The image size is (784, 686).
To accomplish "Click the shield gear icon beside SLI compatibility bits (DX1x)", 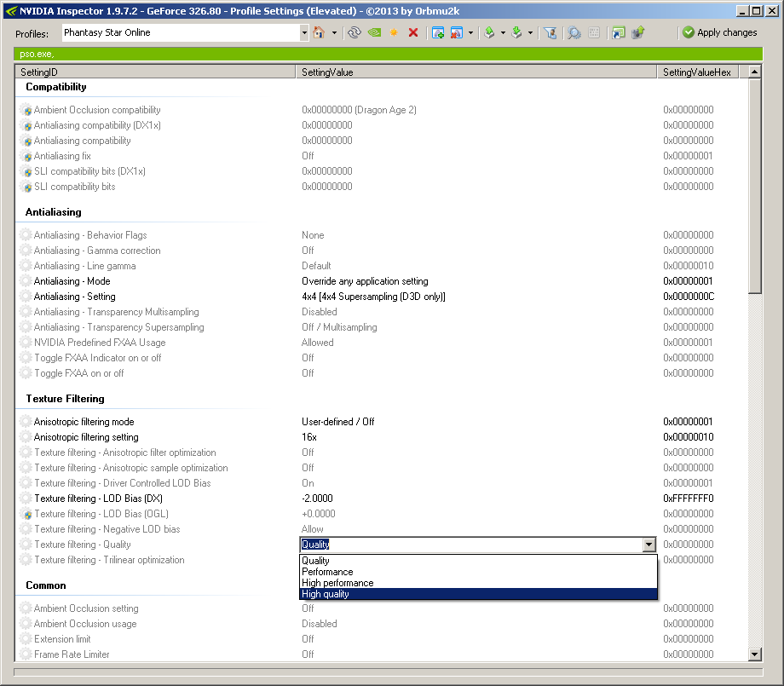I will [26, 171].
